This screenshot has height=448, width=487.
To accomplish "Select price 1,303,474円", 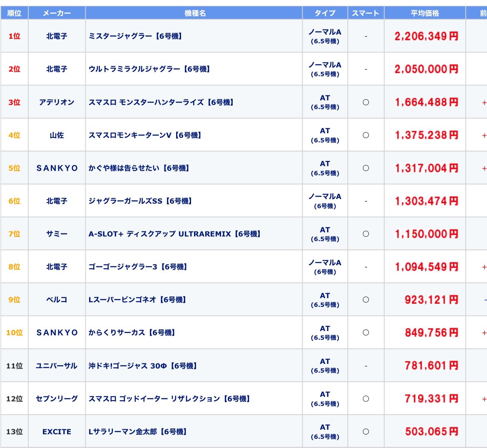I will [x=426, y=202].
